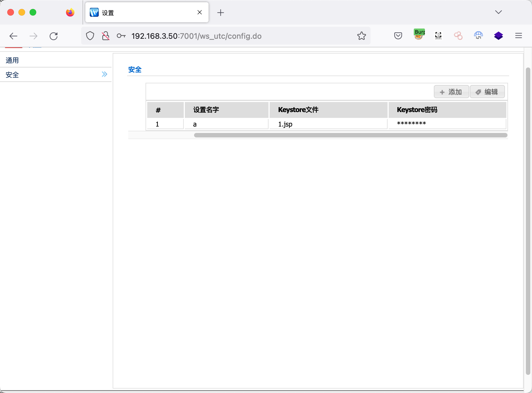Open a new browser tab
This screenshot has width=532, height=393.
coord(220,13)
